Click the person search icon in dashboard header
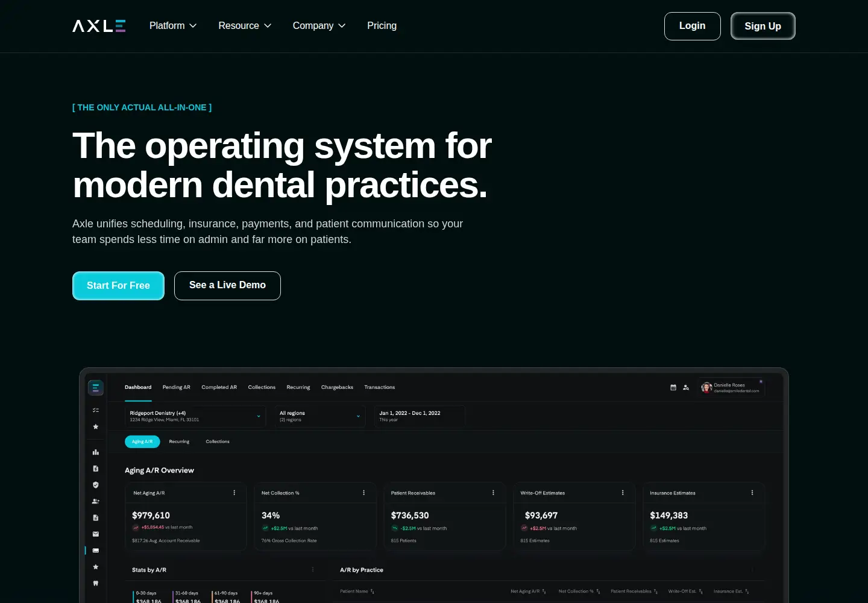The width and height of the screenshot is (868, 603). [x=686, y=388]
